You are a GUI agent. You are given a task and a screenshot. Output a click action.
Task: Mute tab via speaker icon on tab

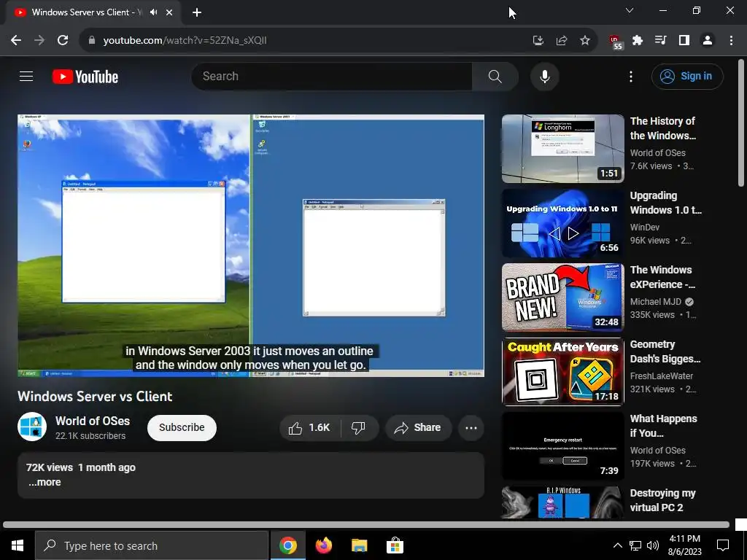[153, 12]
